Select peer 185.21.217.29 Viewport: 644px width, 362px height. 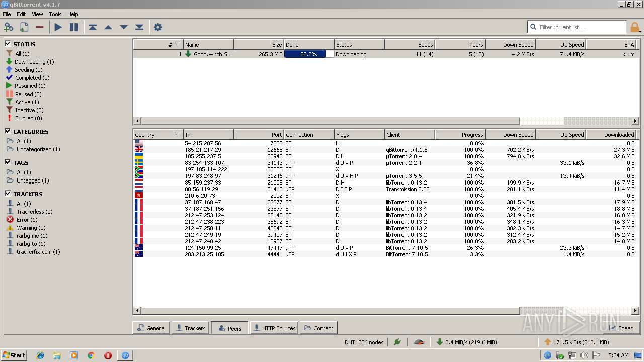(386, 150)
